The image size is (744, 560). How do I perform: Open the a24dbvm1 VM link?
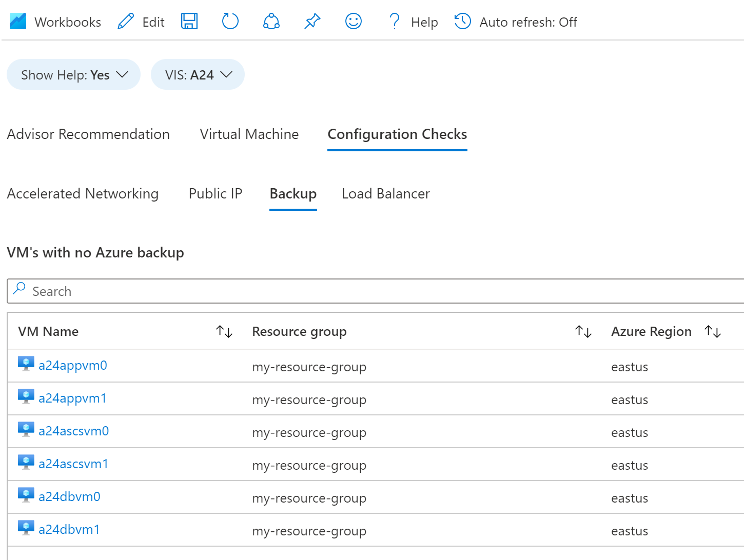pyautogui.click(x=69, y=530)
